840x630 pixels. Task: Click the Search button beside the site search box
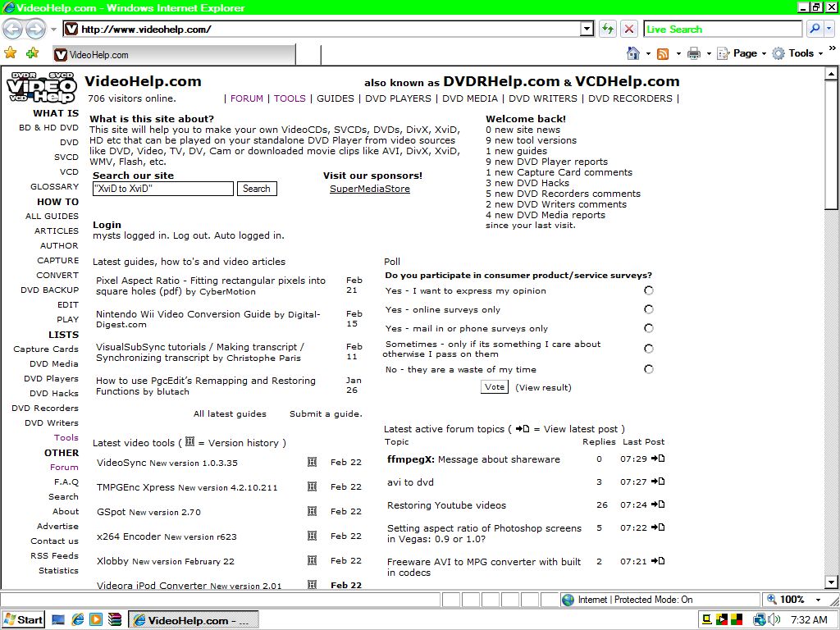[x=257, y=189]
